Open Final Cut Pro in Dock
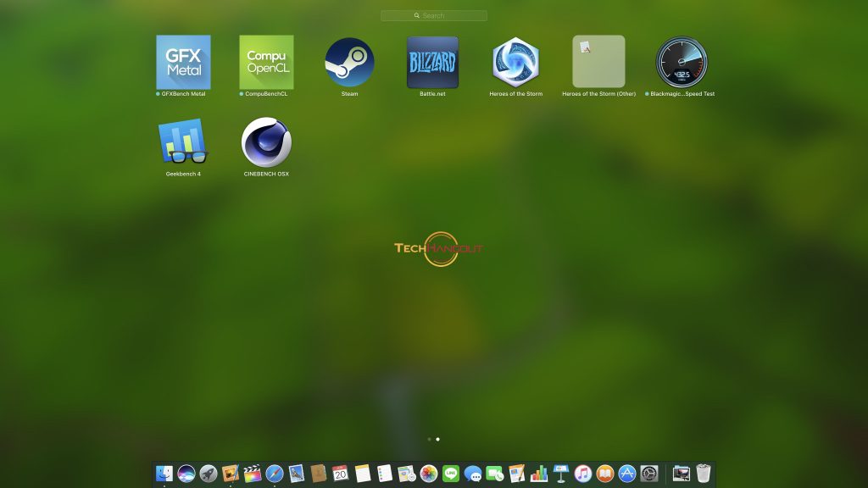Screen dimensions: 868x488 click(253, 474)
